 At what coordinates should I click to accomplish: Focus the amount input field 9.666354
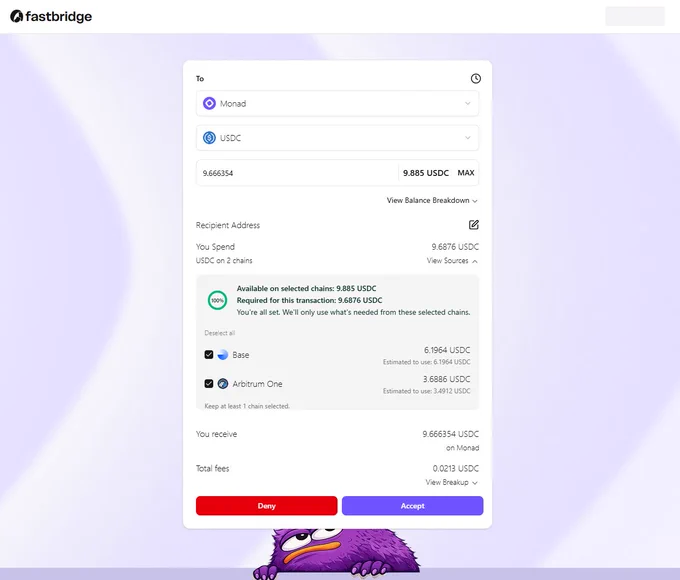(297, 173)
